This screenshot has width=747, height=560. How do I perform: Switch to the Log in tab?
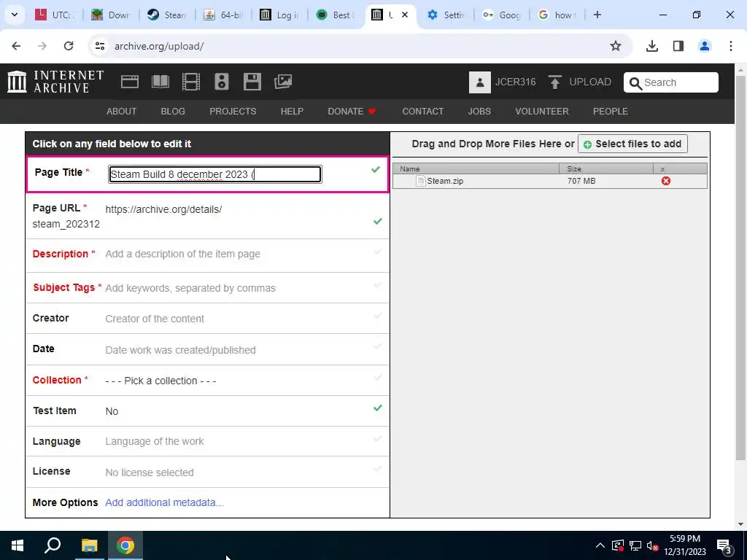coord(279,15)
